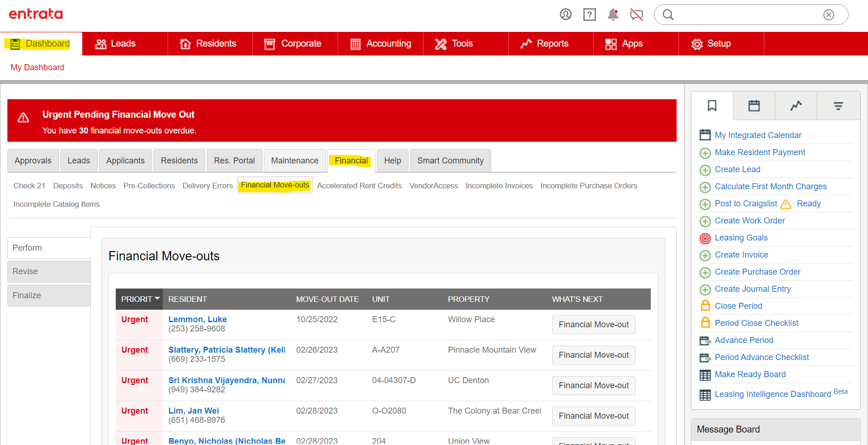Switch to the Applicants tab

point(125,161)
